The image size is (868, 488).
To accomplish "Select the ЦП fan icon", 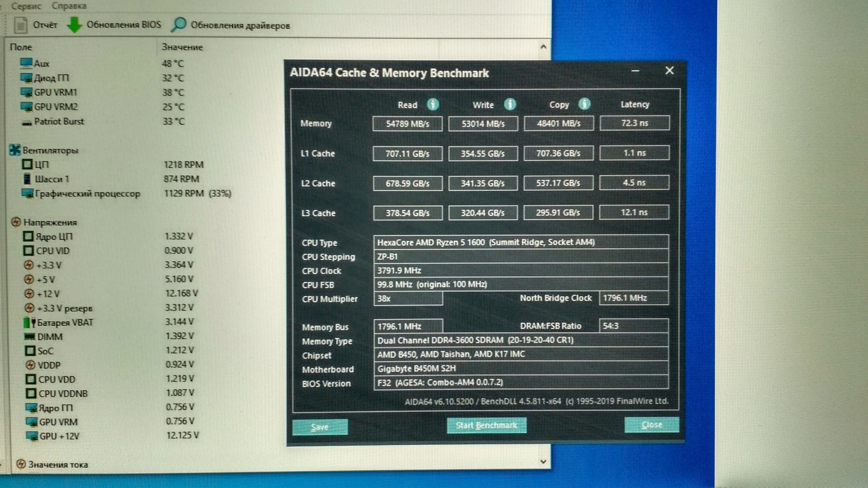I will (27, 164).
